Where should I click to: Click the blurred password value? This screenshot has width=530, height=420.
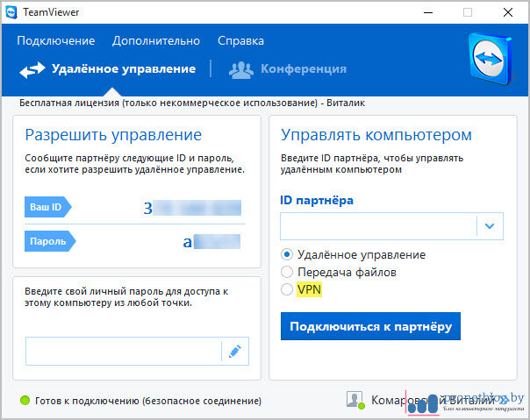click(212, 242)
